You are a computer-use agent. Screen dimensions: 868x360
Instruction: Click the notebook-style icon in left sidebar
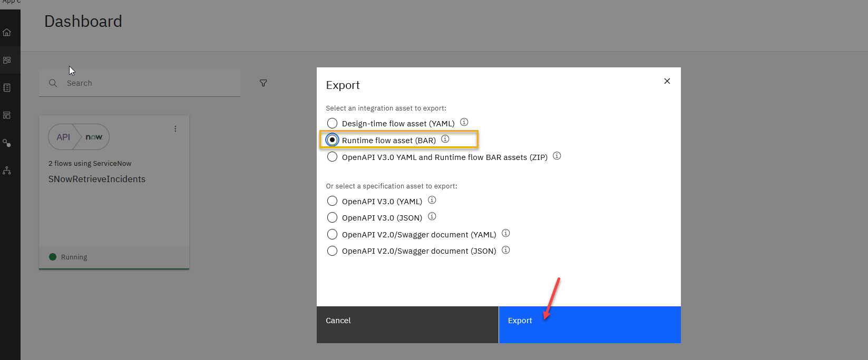pyautogui.click(x=7, y=88)
